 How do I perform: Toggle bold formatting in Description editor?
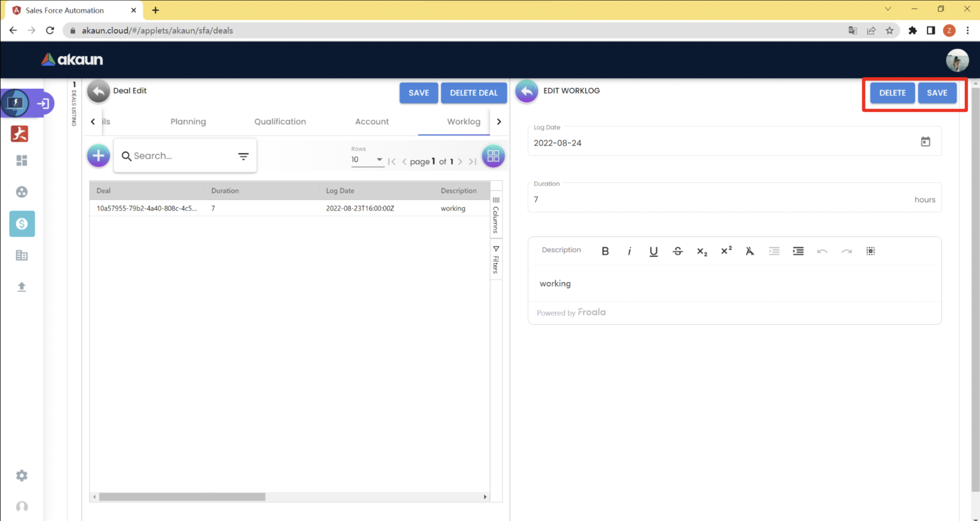click(x=605, y=251)
